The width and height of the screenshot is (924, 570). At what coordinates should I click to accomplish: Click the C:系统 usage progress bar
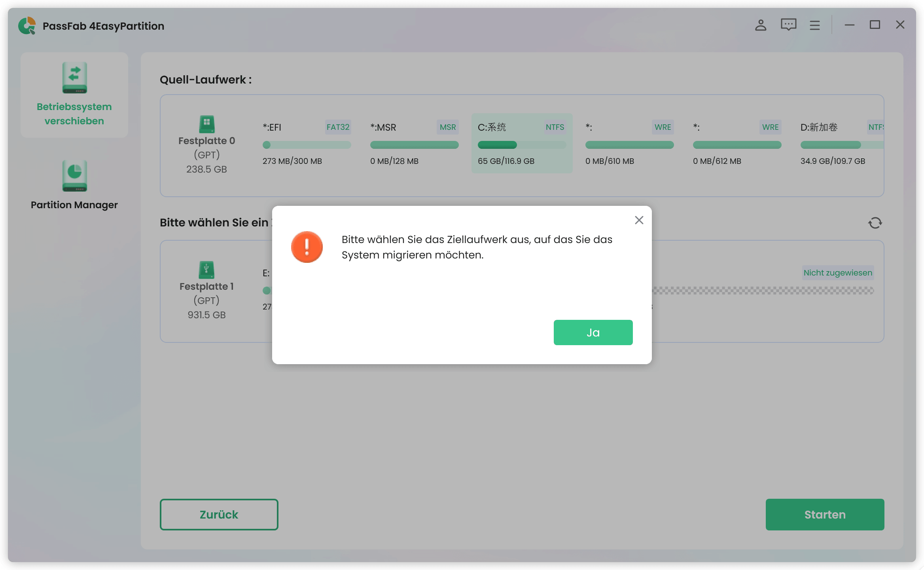point(521,145)
